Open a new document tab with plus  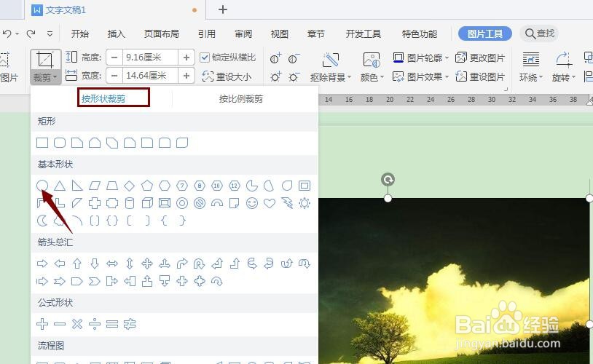point(223,9)
